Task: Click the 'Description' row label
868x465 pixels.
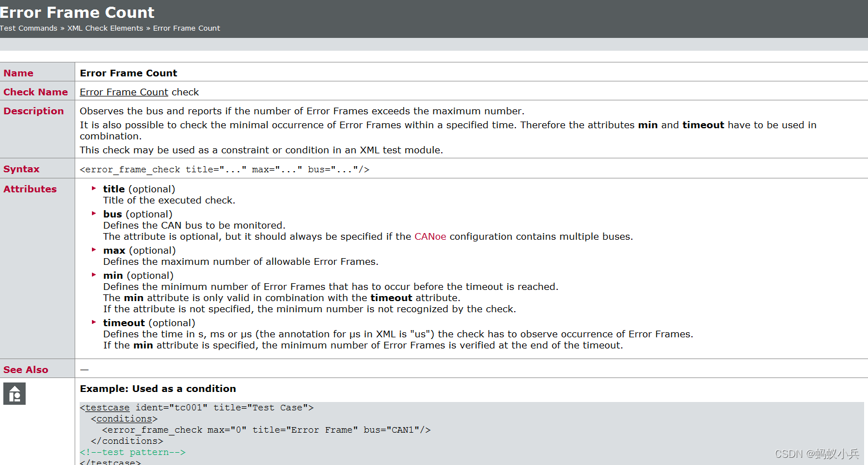Action: coord(33,111)
